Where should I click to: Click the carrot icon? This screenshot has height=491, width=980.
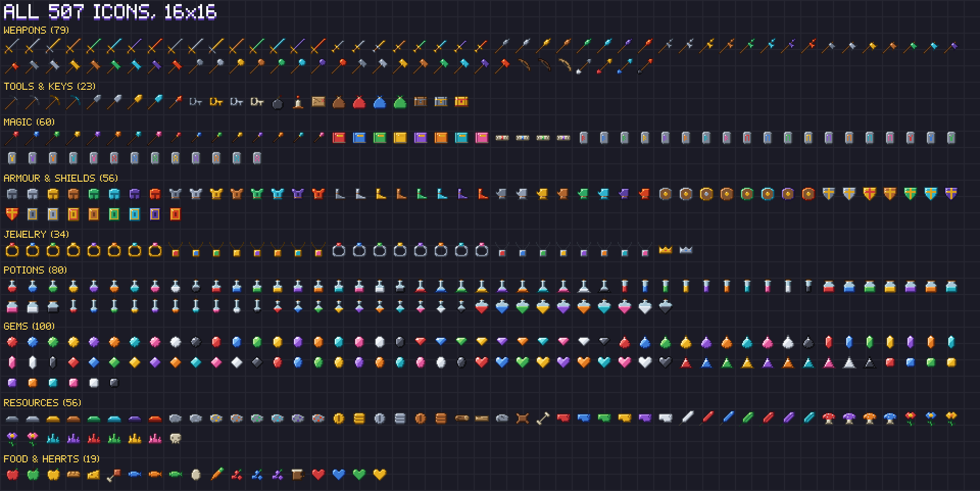(216, 474)
